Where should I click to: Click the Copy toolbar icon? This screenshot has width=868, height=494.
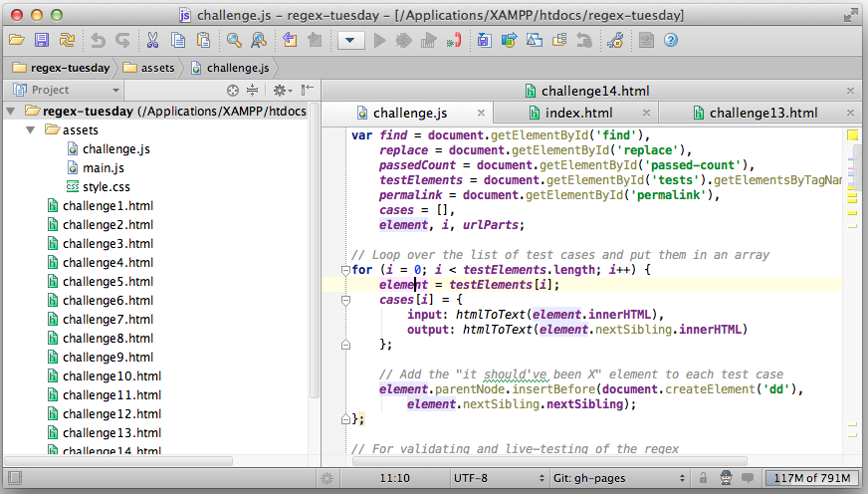(x=178, y=41)
